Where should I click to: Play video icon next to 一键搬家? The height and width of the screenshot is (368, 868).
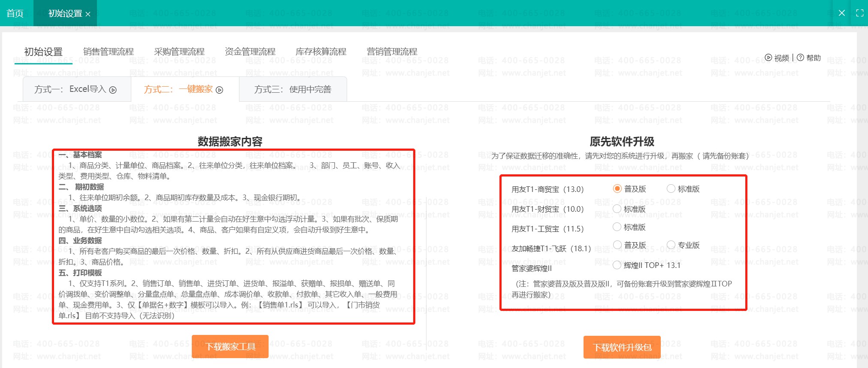click(219, 90)
